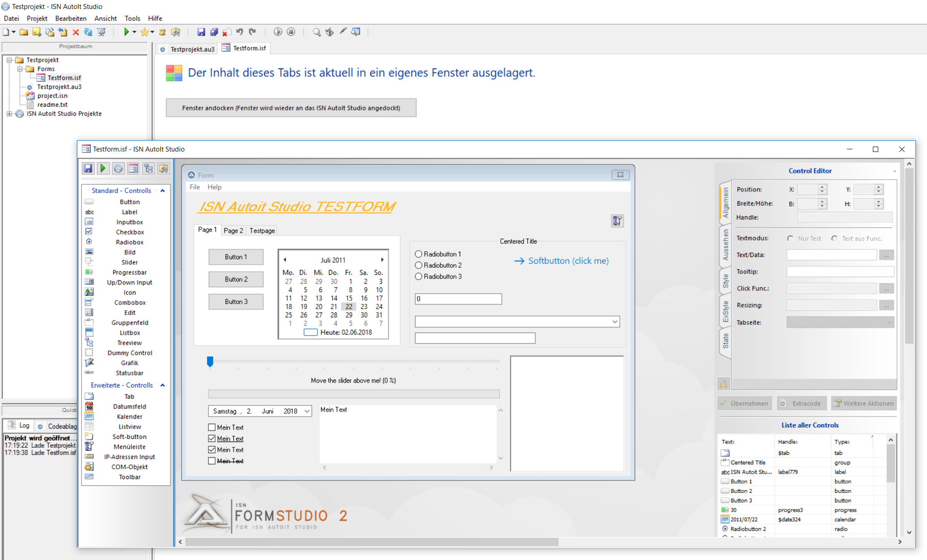Click the magnifier search icon in main toolbar

[317, 32]
